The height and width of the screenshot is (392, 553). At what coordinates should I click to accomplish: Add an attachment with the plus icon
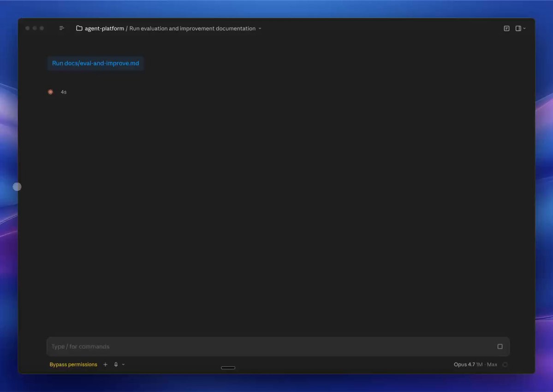[105, 364]
